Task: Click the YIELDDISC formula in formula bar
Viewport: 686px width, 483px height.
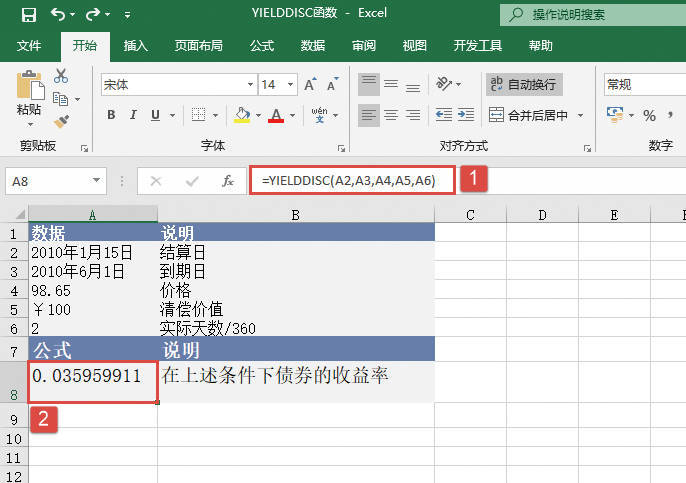Action: point(349,180)
